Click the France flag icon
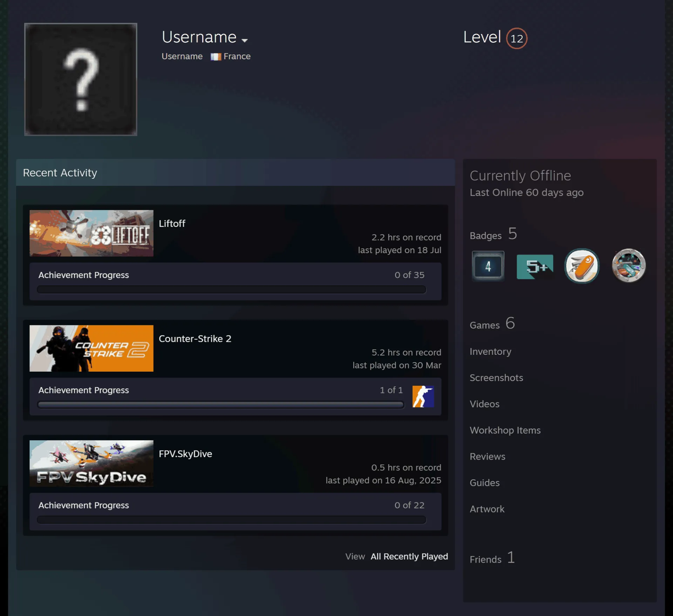673x616 pixels. [x=216, y=56]
